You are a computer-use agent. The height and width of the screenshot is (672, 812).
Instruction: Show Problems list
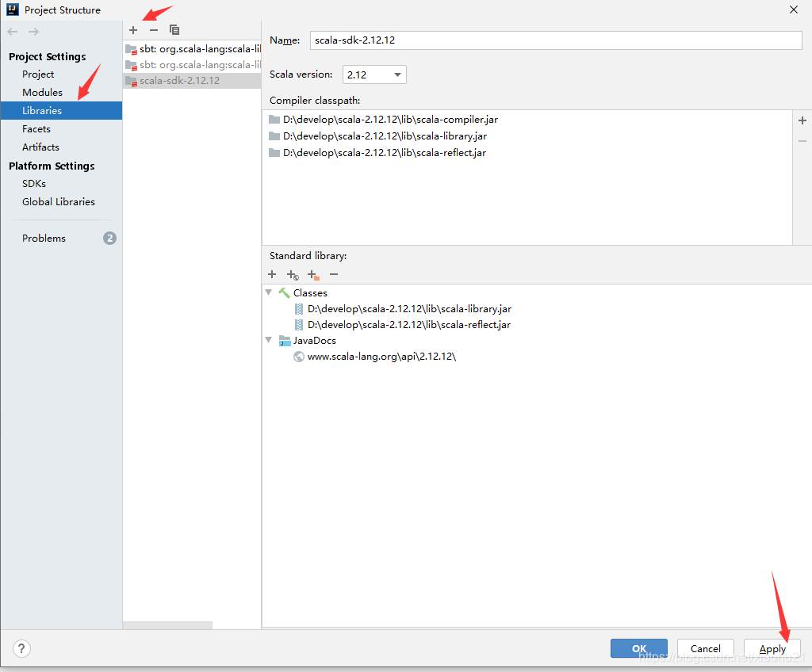click(44, 239)
